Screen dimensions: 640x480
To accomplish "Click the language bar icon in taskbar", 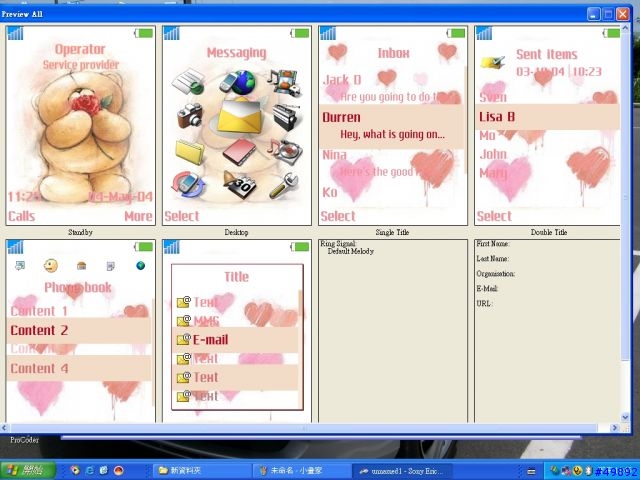I will click(531, 471).
